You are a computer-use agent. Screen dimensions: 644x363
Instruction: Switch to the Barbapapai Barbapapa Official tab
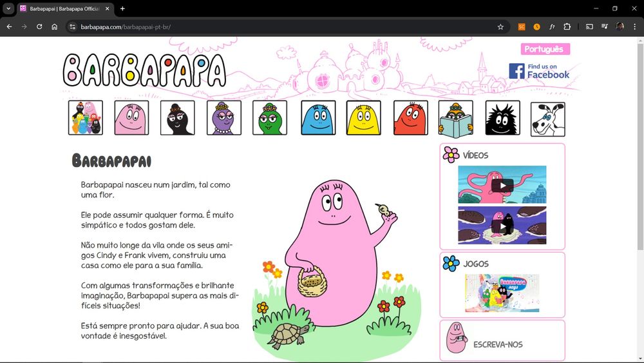pyautogui.click(x=66, y=8)
